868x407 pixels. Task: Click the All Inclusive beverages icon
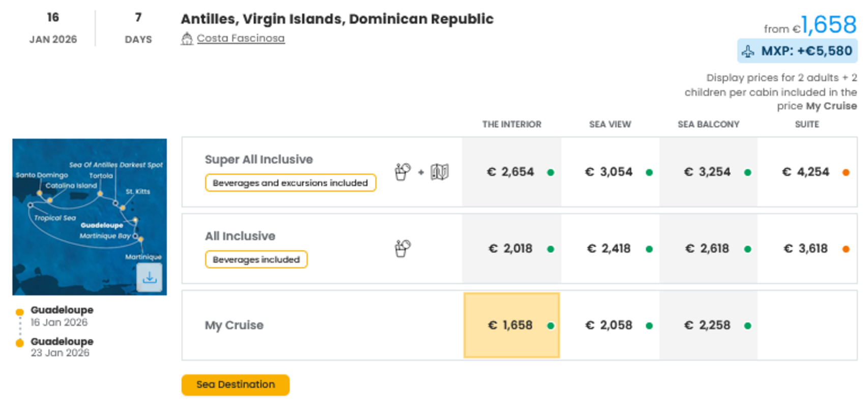(402, 249)
